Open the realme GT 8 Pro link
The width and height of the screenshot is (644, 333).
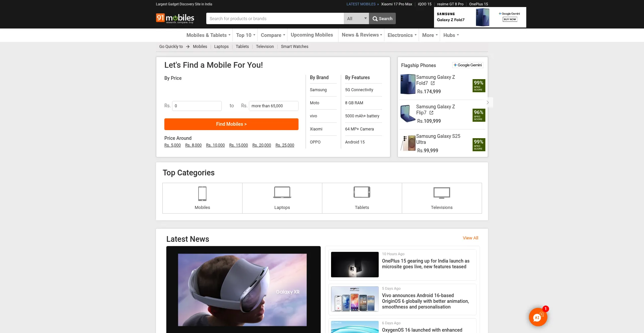(x=450, y=4)
